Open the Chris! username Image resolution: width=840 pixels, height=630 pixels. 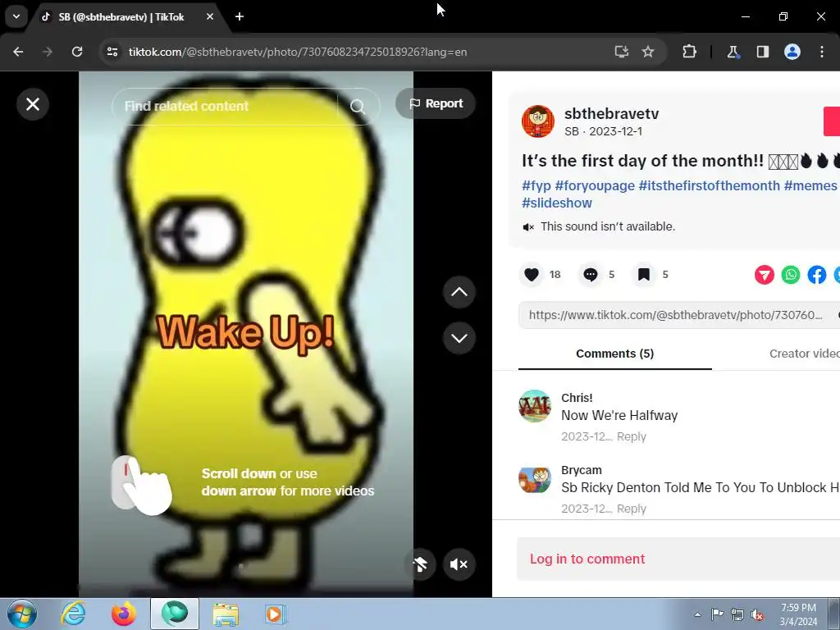[x=577, y=398]
